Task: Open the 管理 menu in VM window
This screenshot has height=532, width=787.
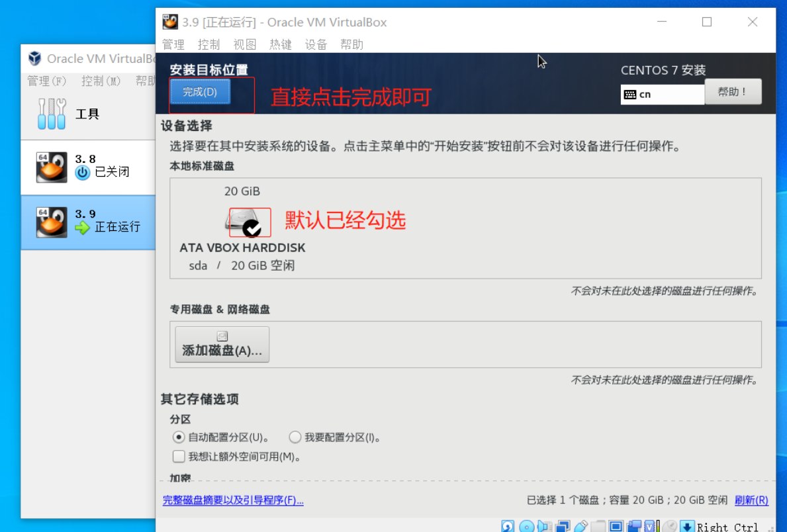Action: (x=173, y=45)
